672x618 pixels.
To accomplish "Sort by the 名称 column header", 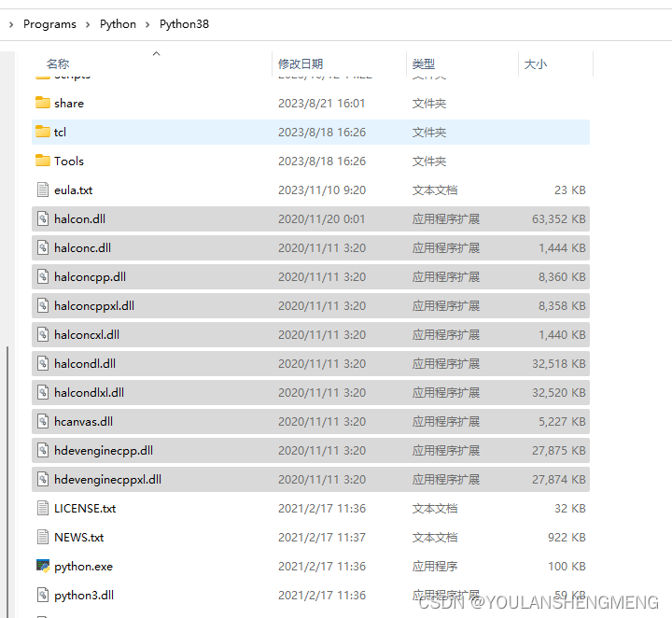I will [x=58, y=63].
